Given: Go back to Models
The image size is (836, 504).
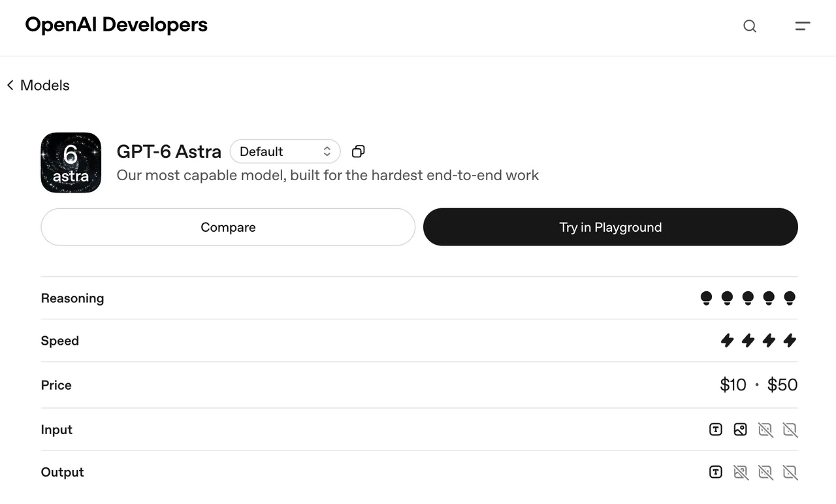Looking at the screenshot, I should click(x=38, y=86).
